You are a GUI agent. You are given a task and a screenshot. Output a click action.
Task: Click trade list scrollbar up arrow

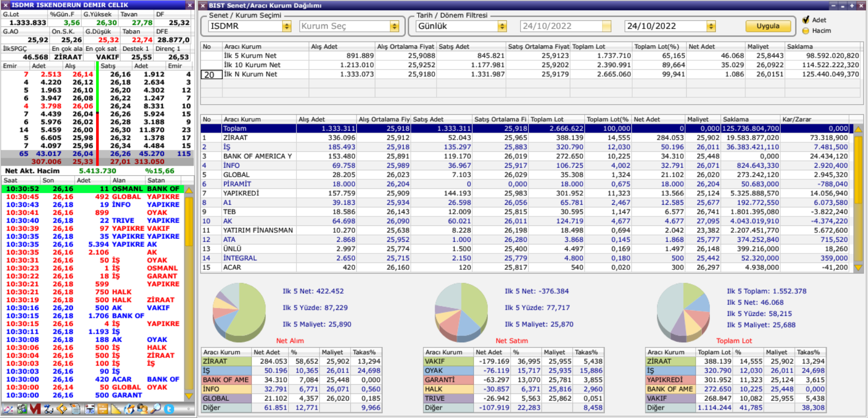point(189,189)
